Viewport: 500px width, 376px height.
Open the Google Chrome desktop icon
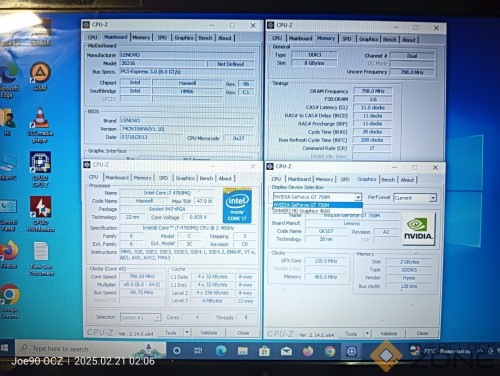(x=10, y=301)
